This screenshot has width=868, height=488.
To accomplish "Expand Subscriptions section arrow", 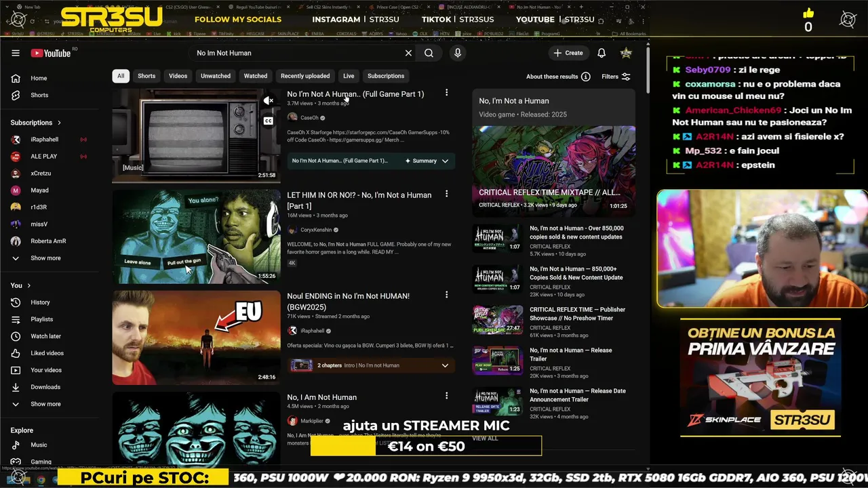I will [x=59, y=123].
